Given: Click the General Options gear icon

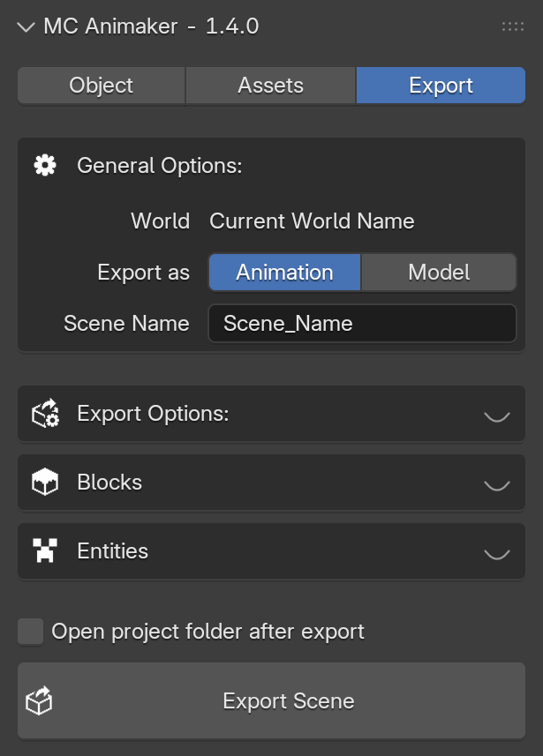Looking at the screenshot, I should pyautogui.click(x=45, y=165).
